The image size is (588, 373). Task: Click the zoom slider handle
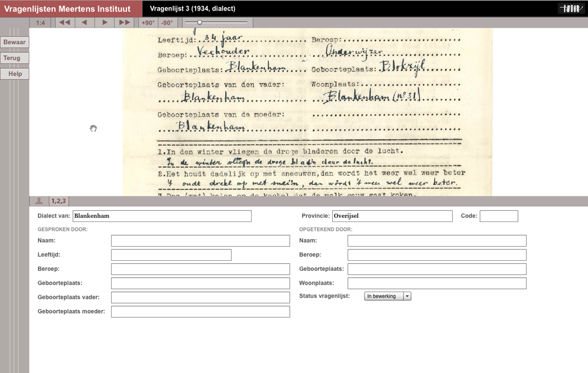coord(199,22)
